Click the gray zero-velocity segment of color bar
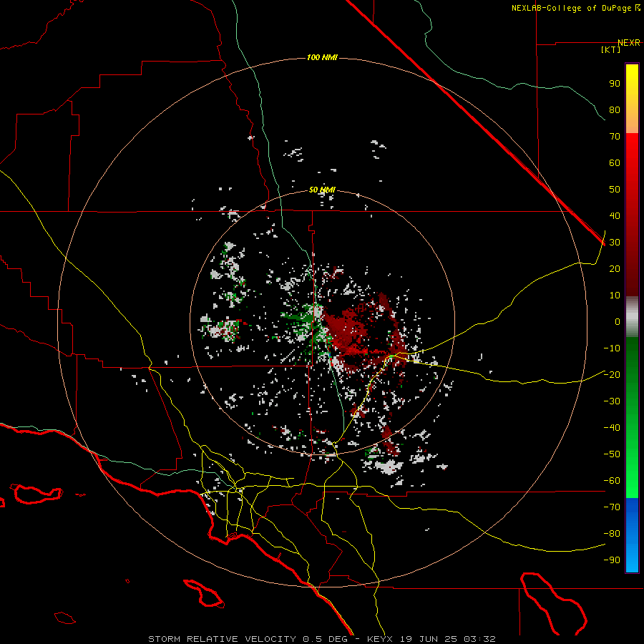This screenshot has height=644, width=644. click(632, 318)
